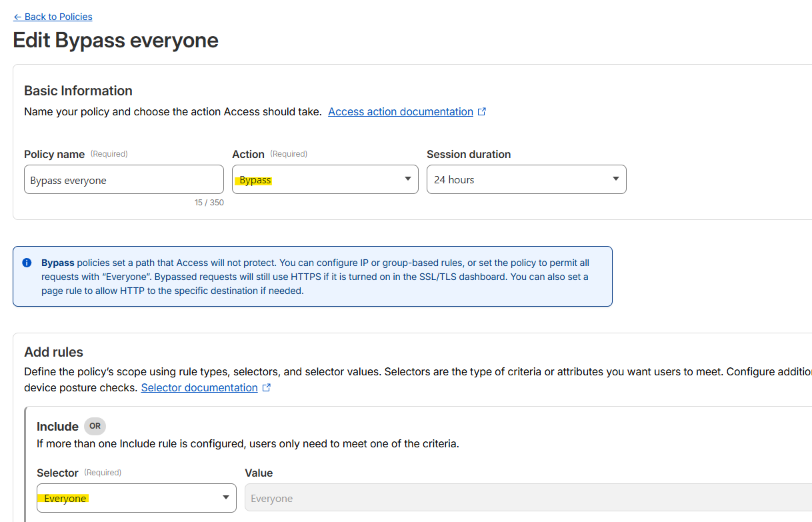This screenshot has height=522, width=812.
Task: Click the Add rules section heading
Action: tap(53, 352)
